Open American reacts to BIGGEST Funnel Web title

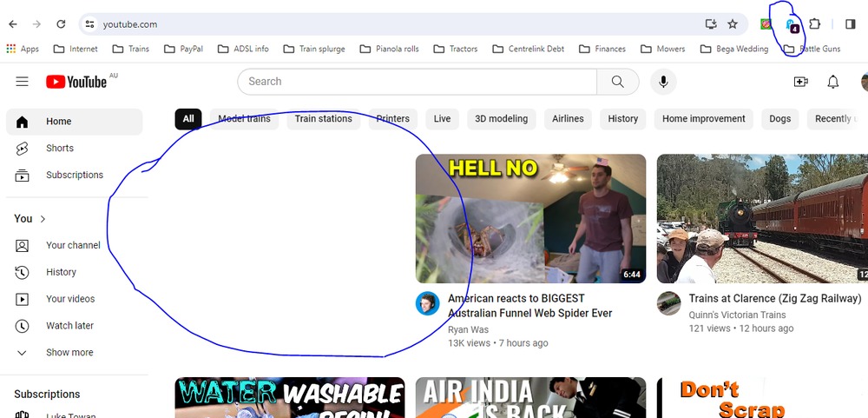coord(529,306)
